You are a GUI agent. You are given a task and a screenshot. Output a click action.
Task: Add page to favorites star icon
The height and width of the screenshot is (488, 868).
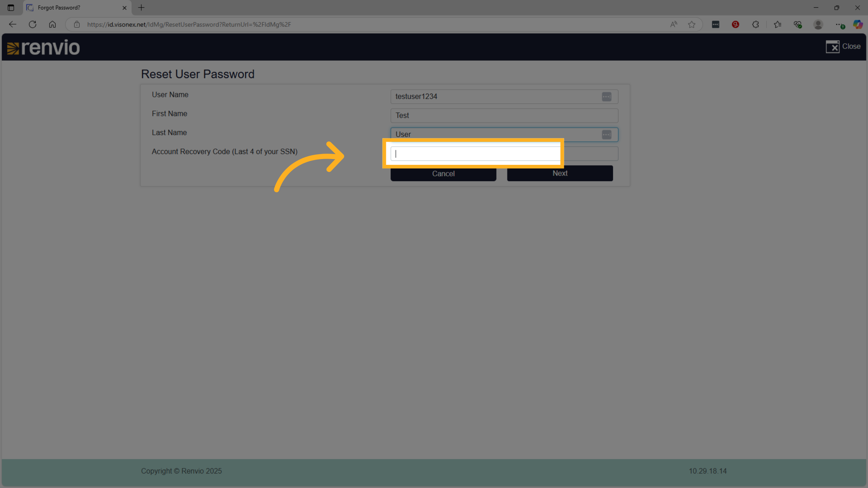(692, 24)
